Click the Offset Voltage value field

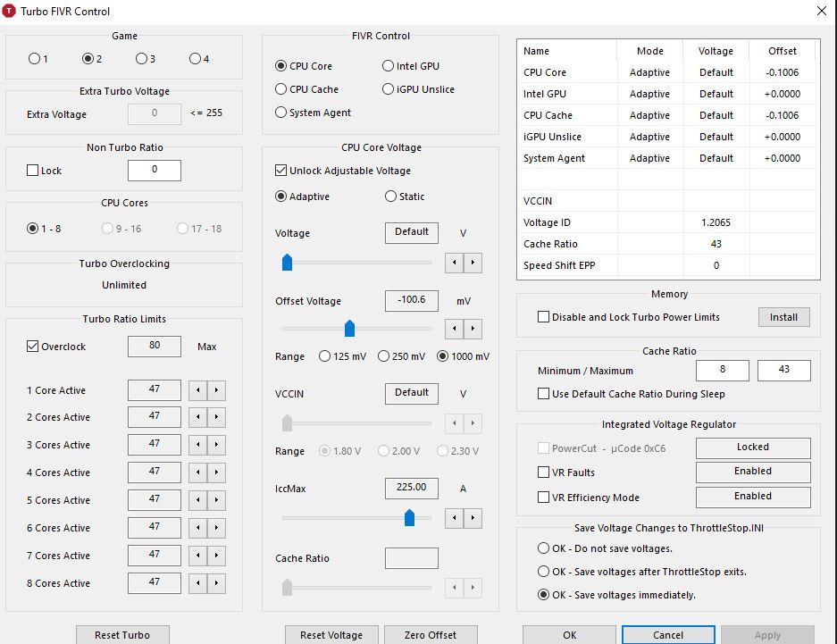[412, 300]
